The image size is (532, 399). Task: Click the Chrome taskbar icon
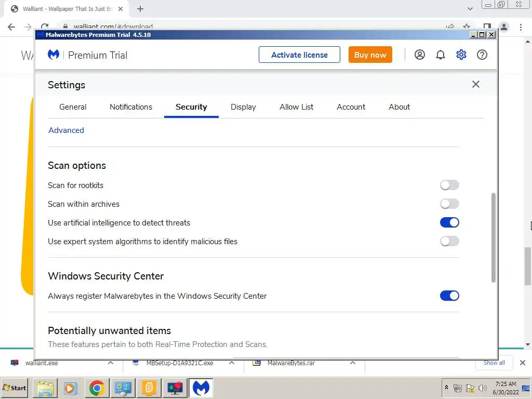pos(97,388)
